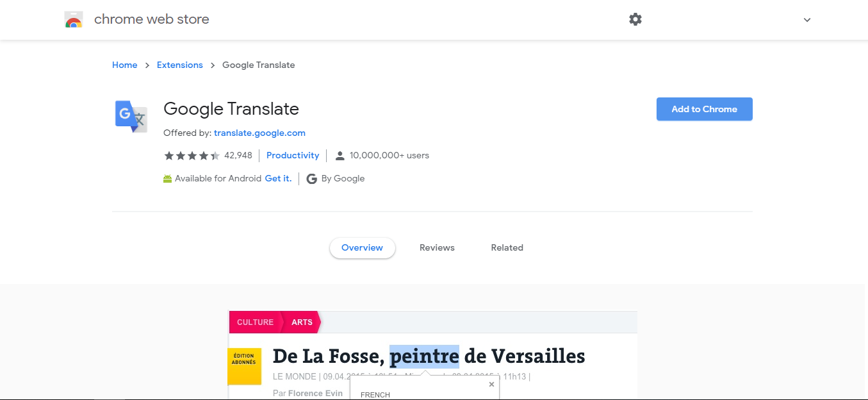Open translate.google.com publisher link
Image resolution: width=868 pixels, height=400 pixels.
(x=259, y=133)
